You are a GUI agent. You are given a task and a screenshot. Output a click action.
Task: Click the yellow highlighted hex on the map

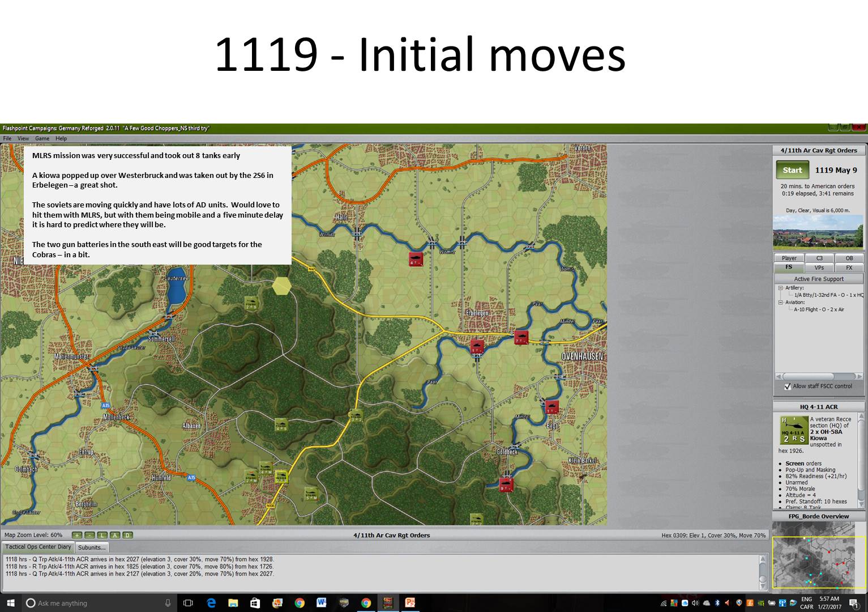tap(281, 286)
